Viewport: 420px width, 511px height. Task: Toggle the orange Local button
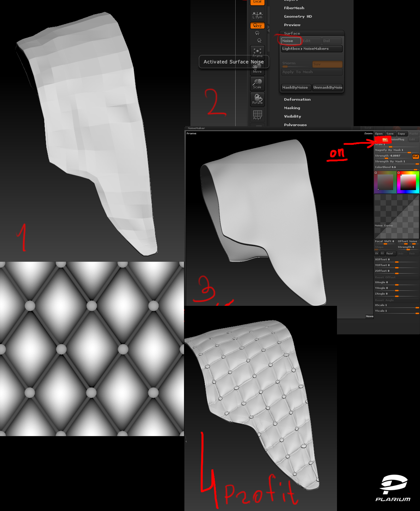click(x=257, y=2)
